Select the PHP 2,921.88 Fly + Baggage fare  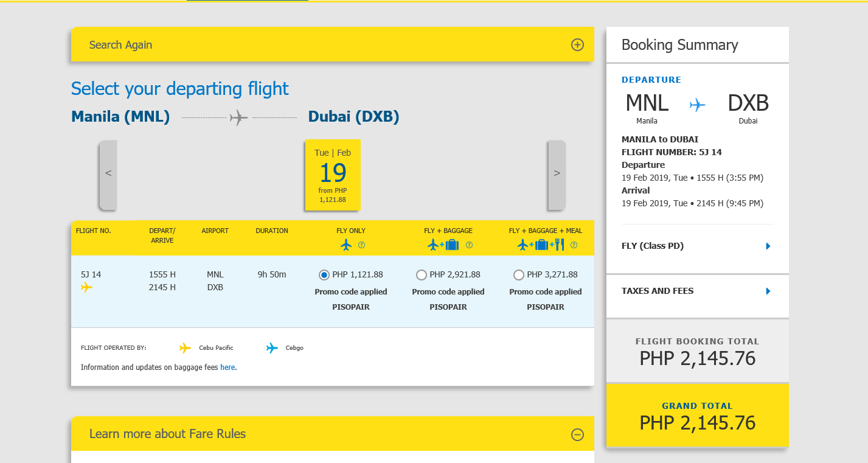point(421,275)
